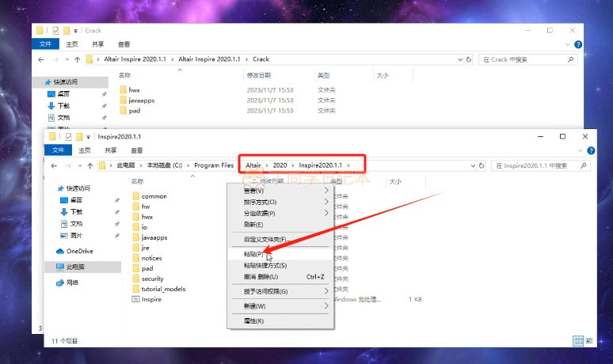Select hw folder icon

coord(135,207)
